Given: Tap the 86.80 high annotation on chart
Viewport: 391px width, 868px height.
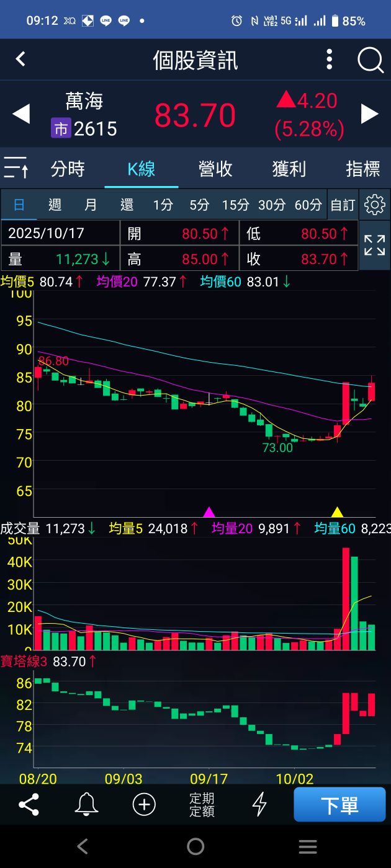Looking at the screenshot, I should point(53,361).
